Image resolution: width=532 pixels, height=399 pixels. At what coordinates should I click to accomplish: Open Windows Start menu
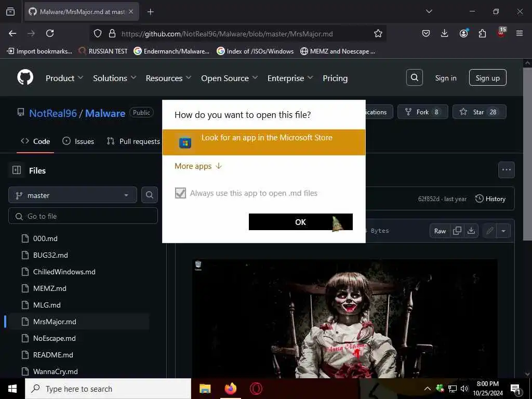click(x=12, y=389)
